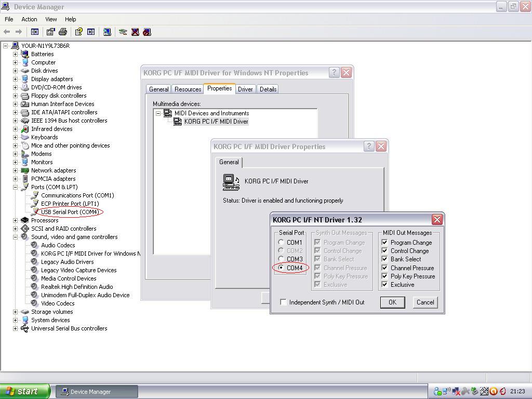Collapse Sound, video and game controllers
Image resolution: width=532 pixels, height=399 pixels.
(x=15, y=237)
